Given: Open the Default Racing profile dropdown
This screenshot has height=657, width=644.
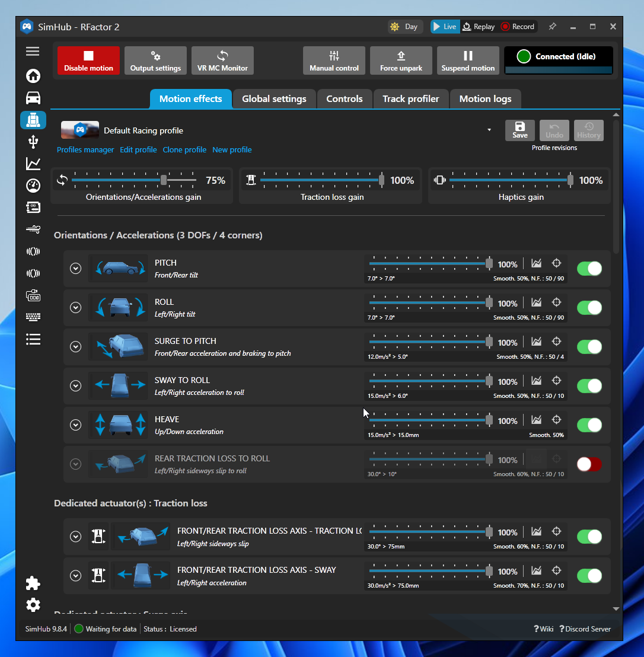Looking at the screenshot, I should click(489, 130).
